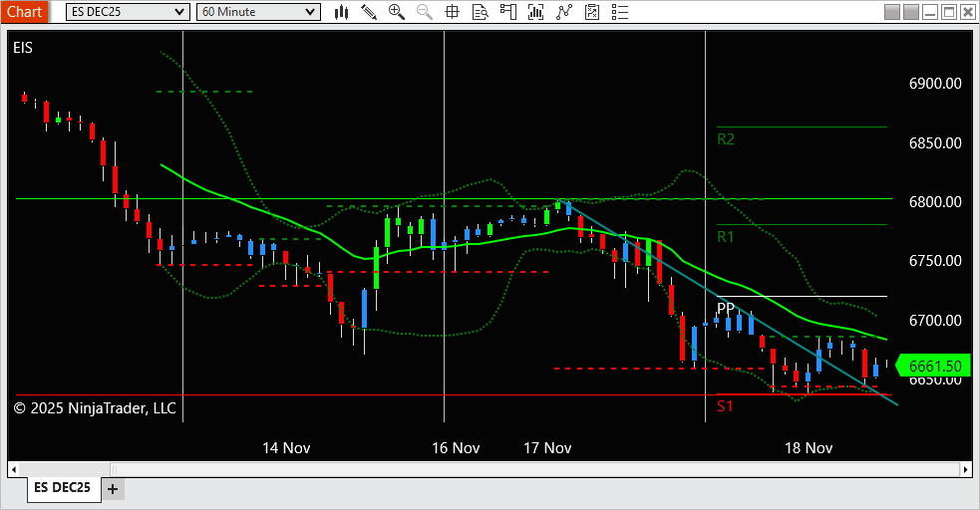
Task: Click the 18 Nov date label
Action: coord(809,448)
